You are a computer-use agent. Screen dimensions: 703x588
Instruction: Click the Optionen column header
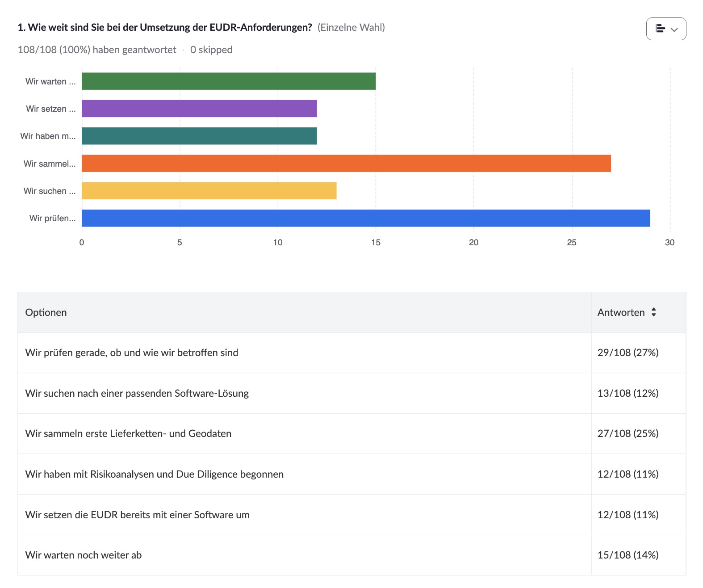pyautogui.click(x=46, y=312)
